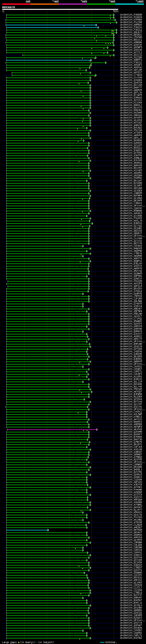146x644 pixels.
Task: Select hit UniRef100_A7PM84
Action: pyautogui.click(x=131, y=20)
